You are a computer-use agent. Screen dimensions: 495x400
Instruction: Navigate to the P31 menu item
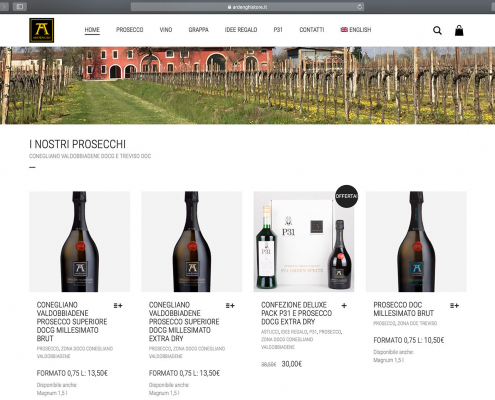point(278,30)
